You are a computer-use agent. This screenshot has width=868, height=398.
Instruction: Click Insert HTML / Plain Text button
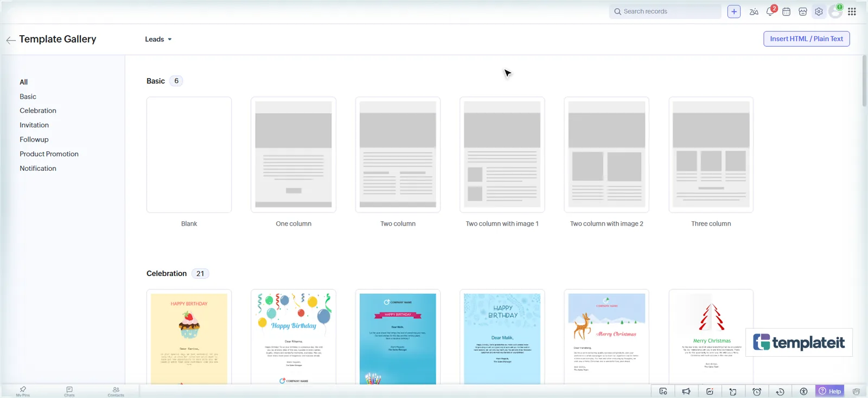(x=807, y=39)
